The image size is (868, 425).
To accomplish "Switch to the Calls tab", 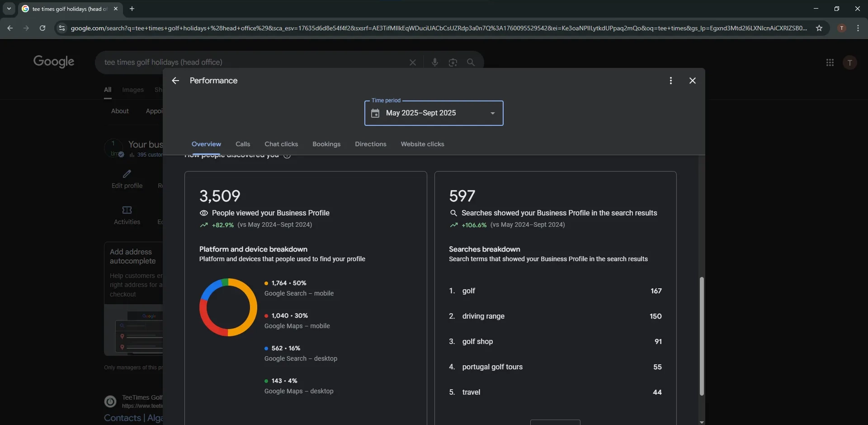I will [x=243, y=144].
